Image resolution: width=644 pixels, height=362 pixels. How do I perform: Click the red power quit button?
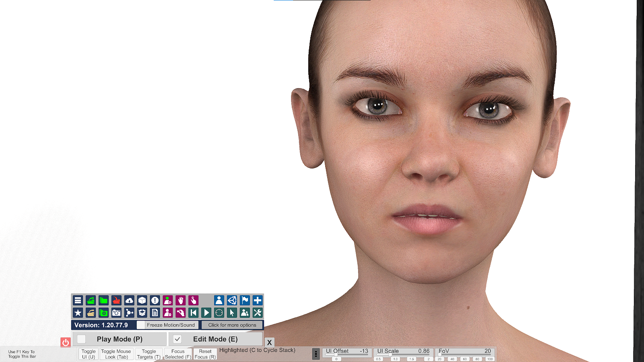point(66,342)
